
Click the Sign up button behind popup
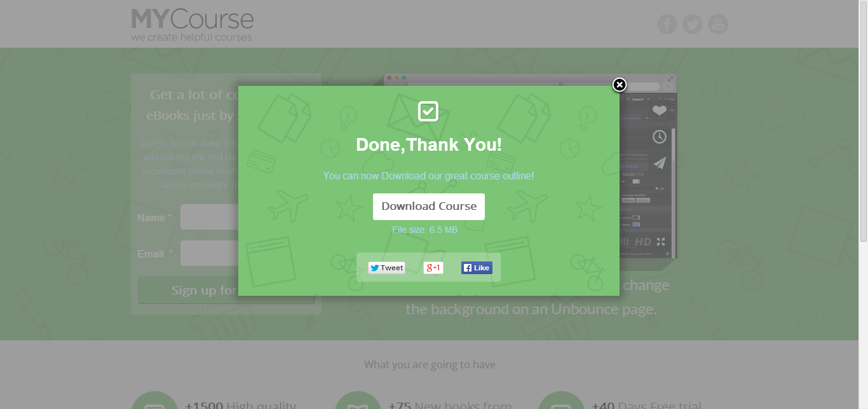188,290
